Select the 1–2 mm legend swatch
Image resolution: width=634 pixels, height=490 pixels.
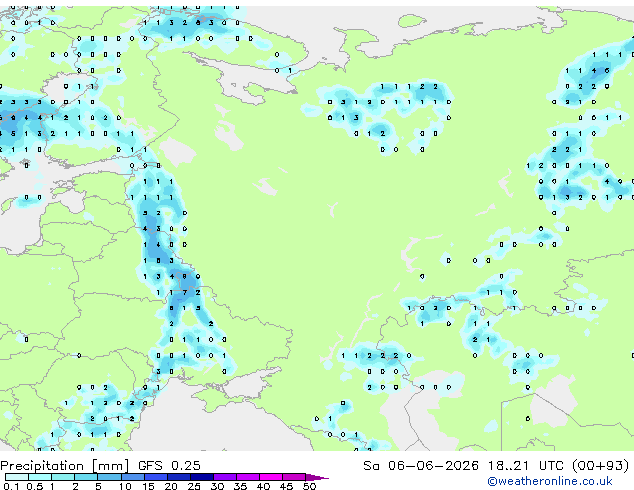63,477
